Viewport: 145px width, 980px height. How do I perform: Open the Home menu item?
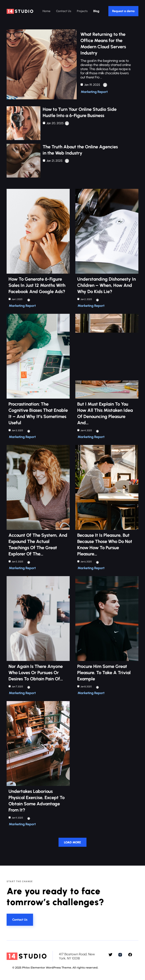point(46,11)
